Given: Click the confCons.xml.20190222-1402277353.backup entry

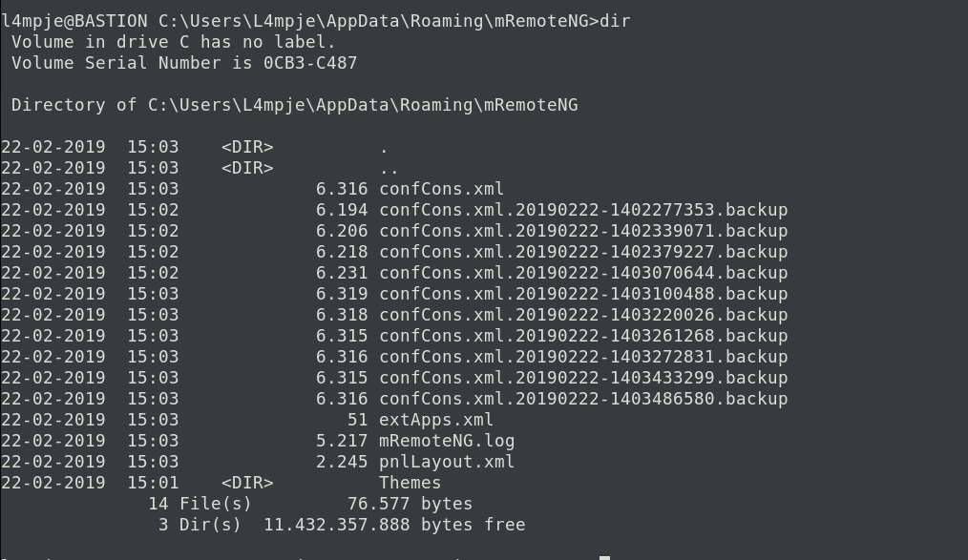Looking at the screenshot, I should tap(583, 210).
